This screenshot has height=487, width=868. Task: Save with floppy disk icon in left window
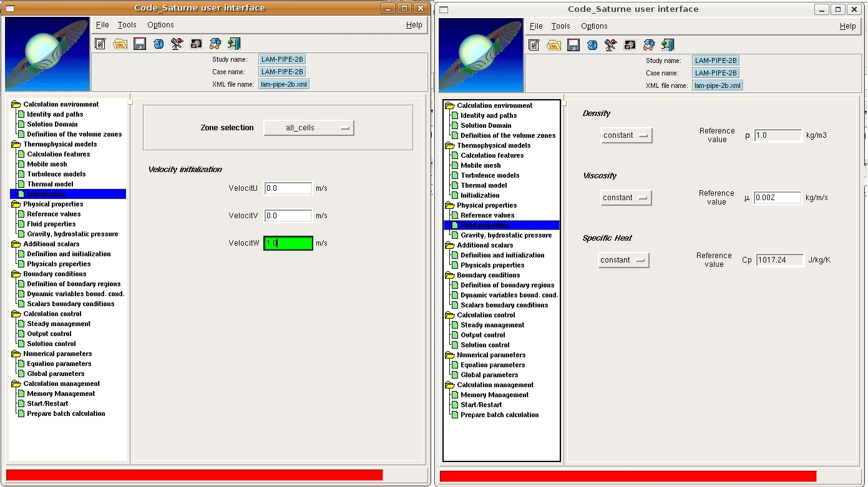(x=140, y=44)
